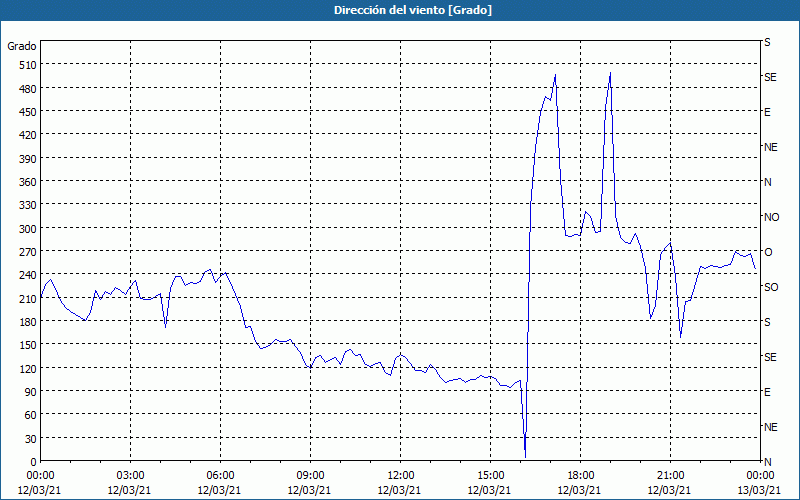
Task: Click the 12/03/21 date under 18:00
Action: [x=580, y=490]
